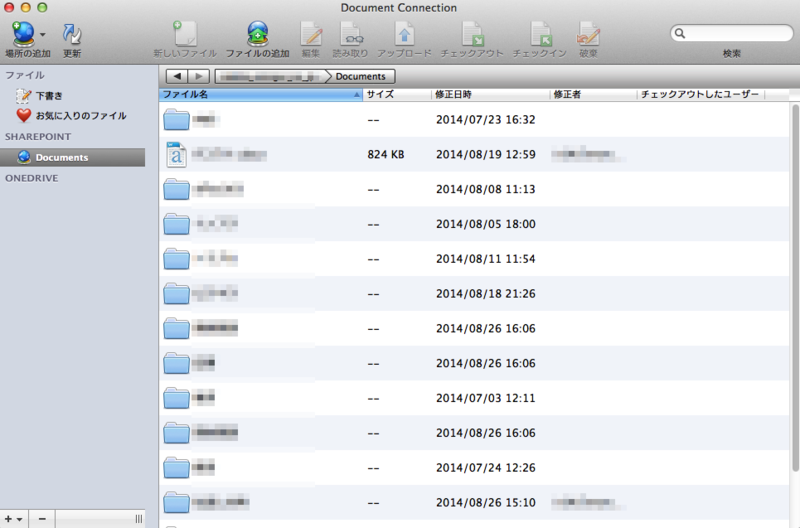Sort by the 修正者 column header
Viewport: 800px width, 528px height.
tap(593, 94)
